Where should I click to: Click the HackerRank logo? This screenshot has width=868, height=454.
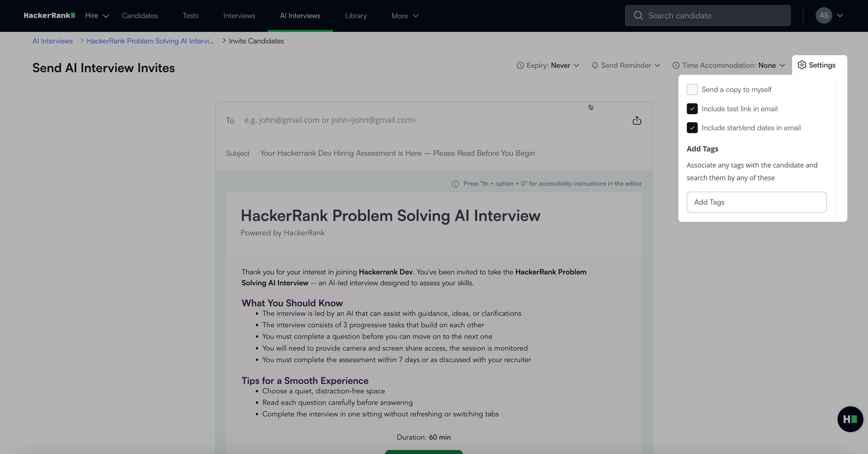49,16
